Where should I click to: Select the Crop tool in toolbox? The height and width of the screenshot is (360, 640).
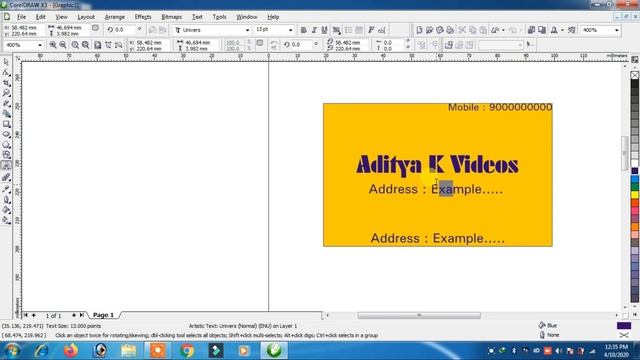[x=6, y=83]
